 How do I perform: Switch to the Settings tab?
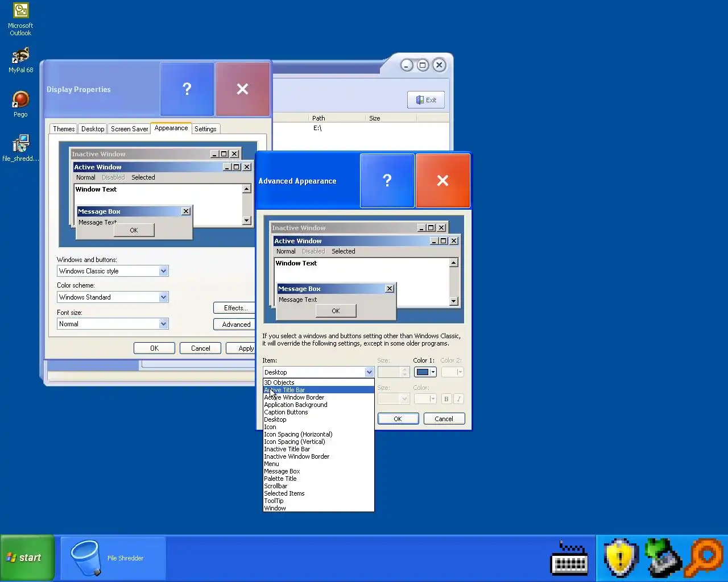point(205,129)
